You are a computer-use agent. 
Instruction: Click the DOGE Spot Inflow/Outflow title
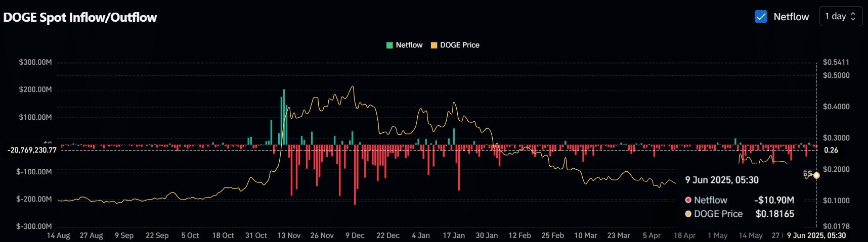click(80, 17)
